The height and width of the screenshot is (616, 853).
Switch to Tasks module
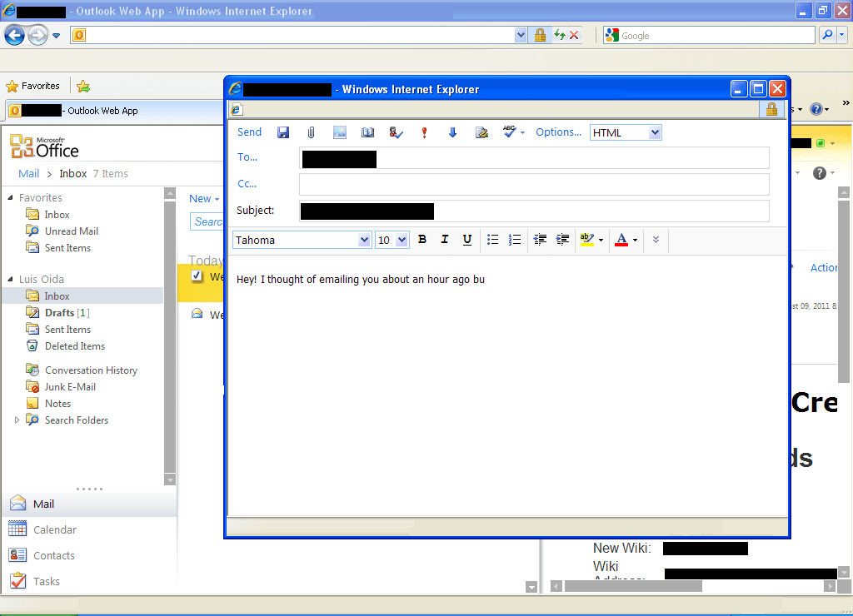47,581
